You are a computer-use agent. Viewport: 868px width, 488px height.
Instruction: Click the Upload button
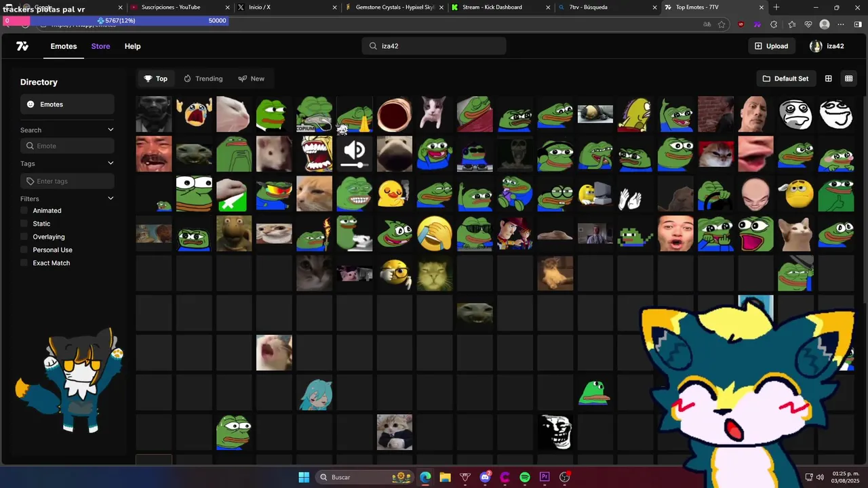772,46
